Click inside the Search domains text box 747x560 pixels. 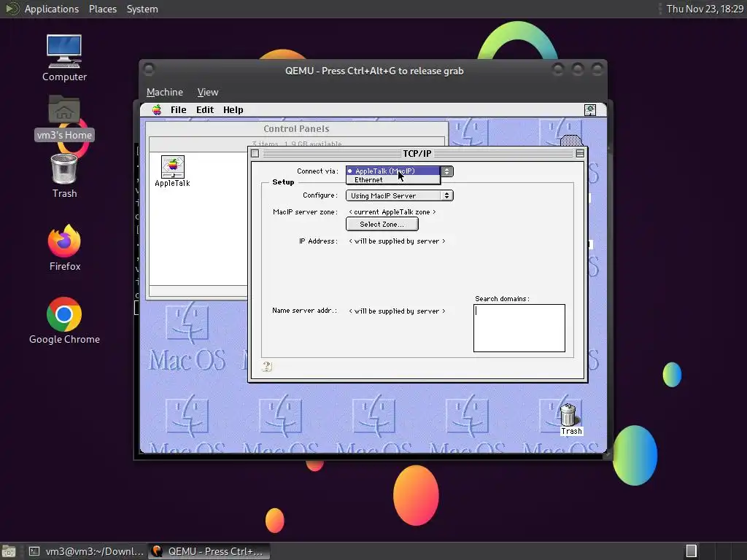(x=519, y=328)
